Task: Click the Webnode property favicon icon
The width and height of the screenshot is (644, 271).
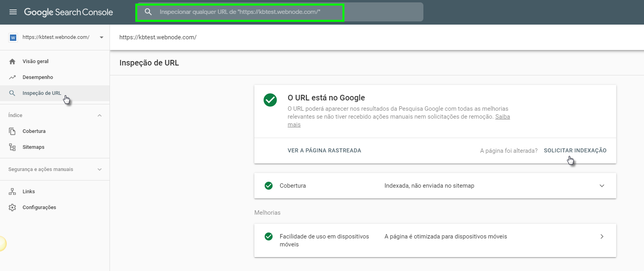Action: [x=13, y=37]
